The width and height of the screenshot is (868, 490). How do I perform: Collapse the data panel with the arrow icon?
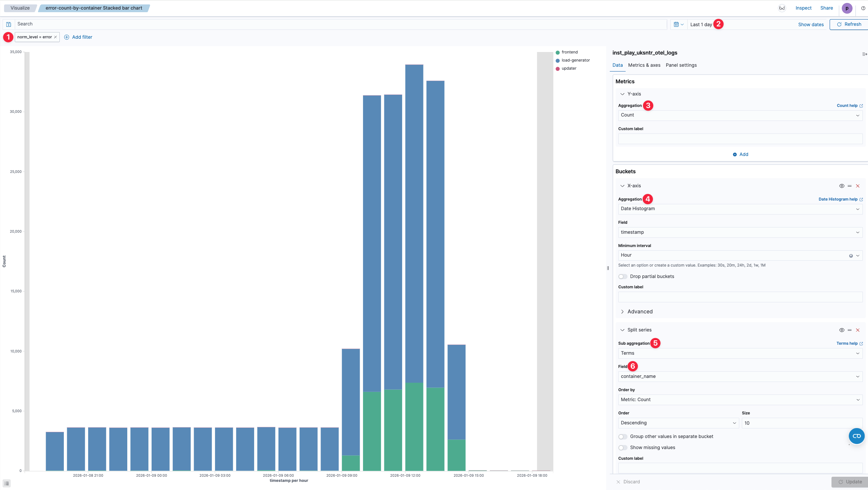click(x=864, y=54)
